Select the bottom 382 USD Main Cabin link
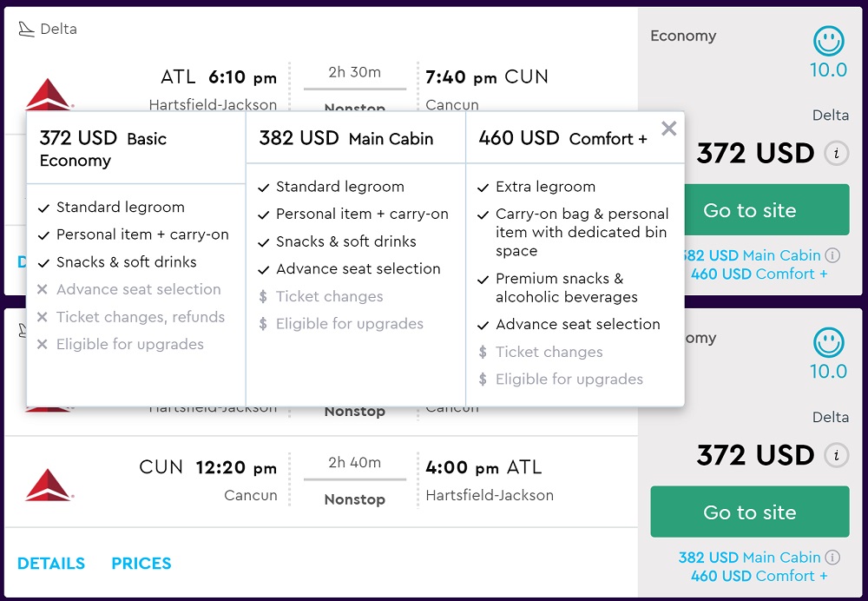This screenshot has width=868, height=601. 749,558
